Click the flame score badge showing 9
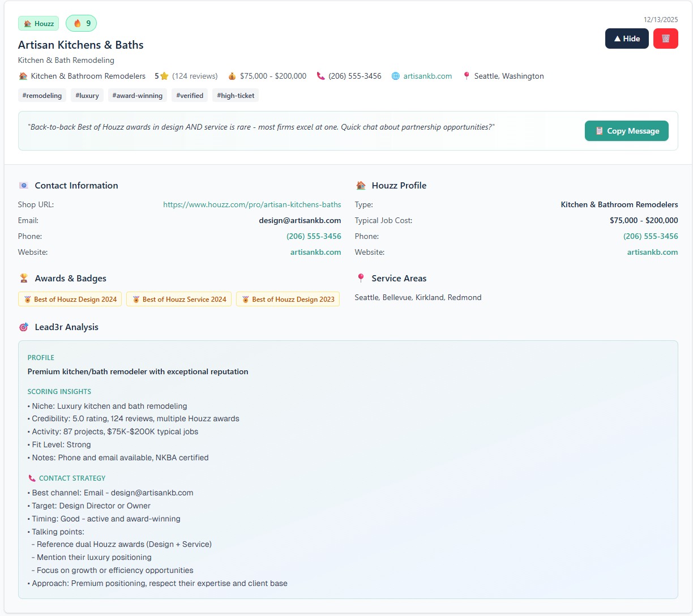Image resolution: width=693 pixels, height=616 pixels. coord(82,23)
